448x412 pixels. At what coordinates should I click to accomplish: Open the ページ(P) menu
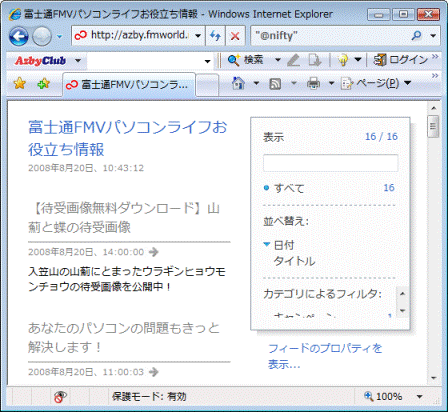click(376, 83)
